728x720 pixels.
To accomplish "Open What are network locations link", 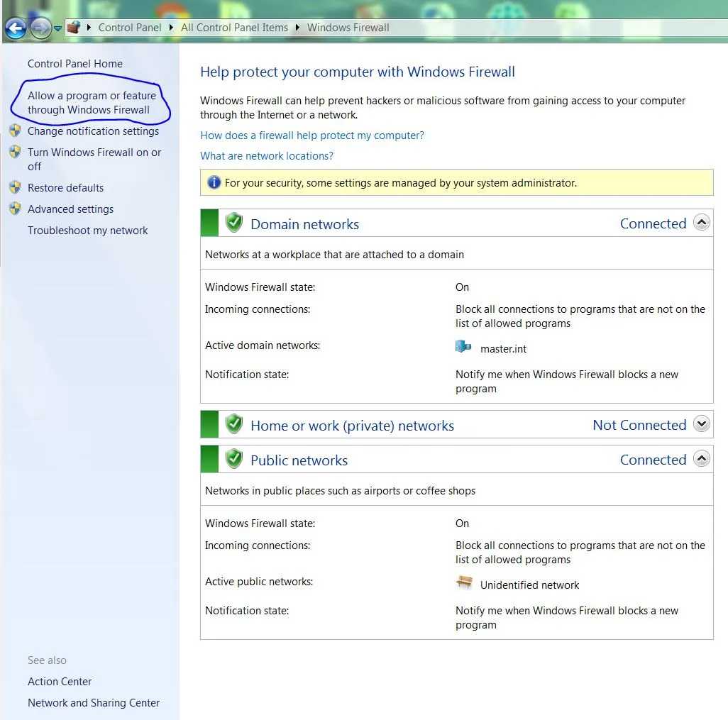I will [267, 156].
